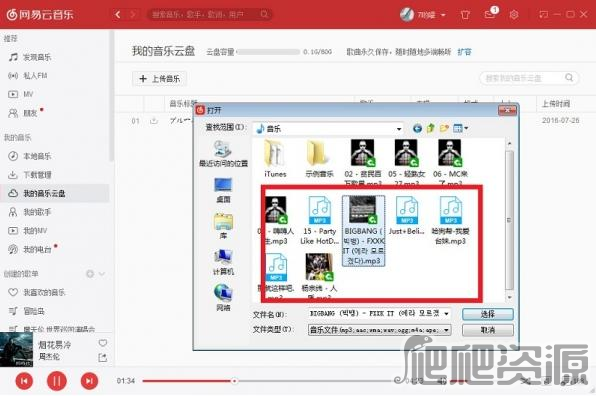This screenshot has width=596, height=396.
Task: Click the file list scroll-up arrow
Action: coord(509,144)
